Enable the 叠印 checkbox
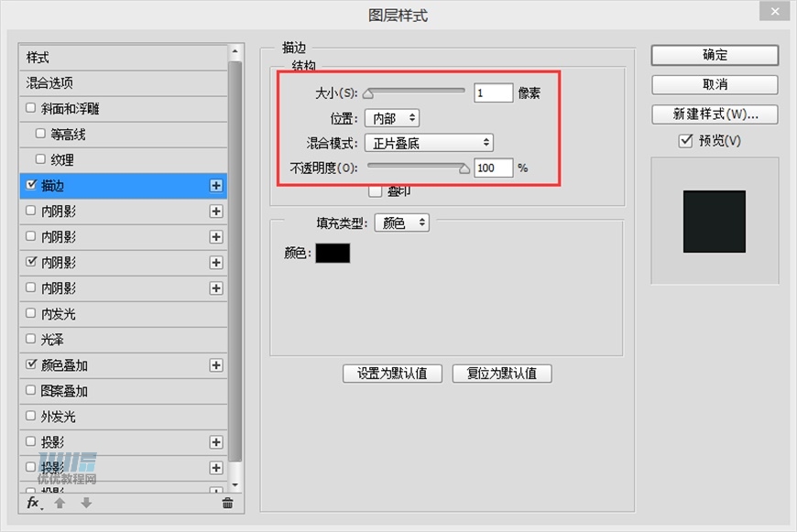797x532 pixels. coord(375,190)
